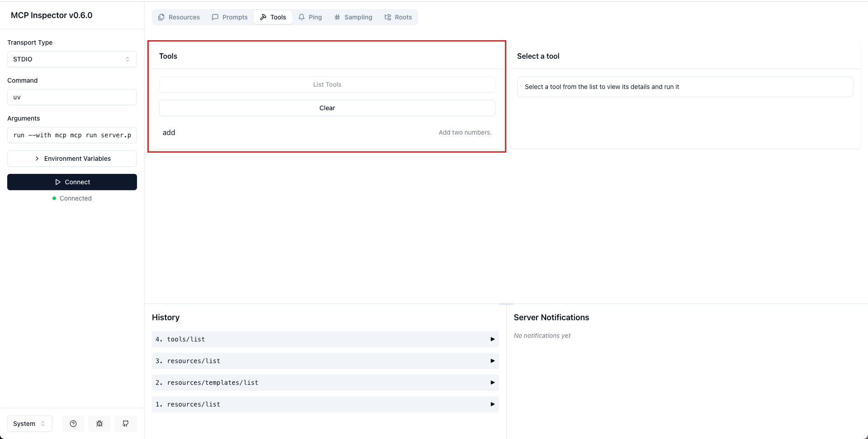Click the 'Select a tool' heading

(x=538, y=56)
